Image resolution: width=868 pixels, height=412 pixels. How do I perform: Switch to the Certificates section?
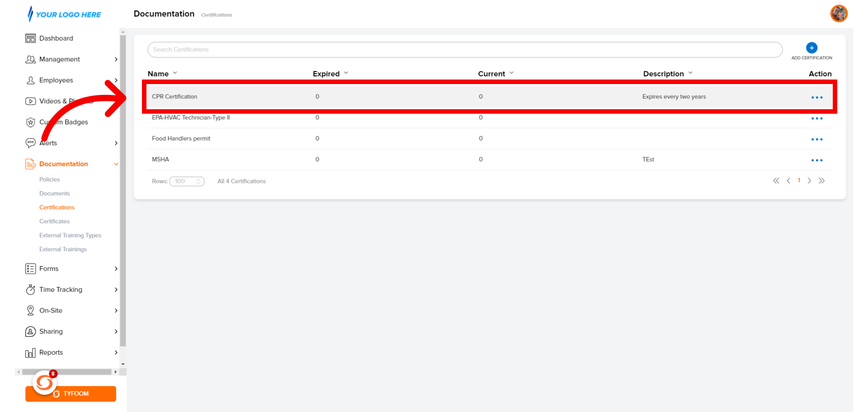tap(54, 221)
